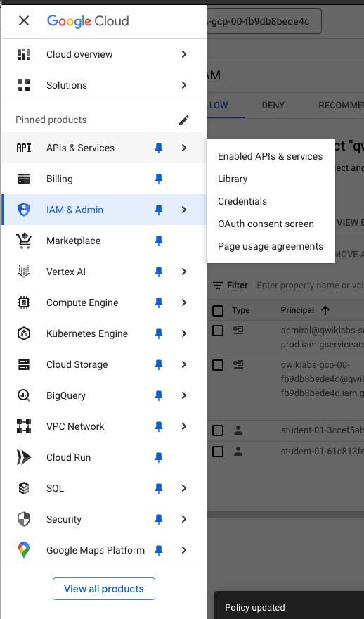This screenshot has height=619, width=364.
Task: Click the Pinned products heading text
Action: tap(51, 120)
